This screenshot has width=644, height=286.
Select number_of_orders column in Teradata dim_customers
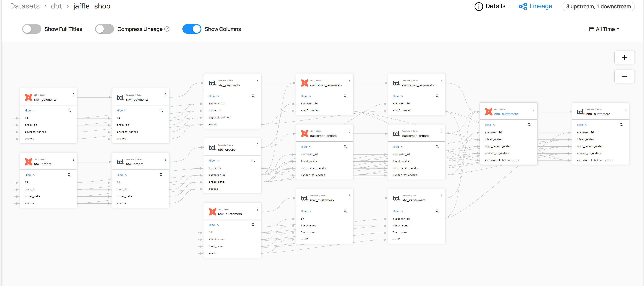pos(589,153)
